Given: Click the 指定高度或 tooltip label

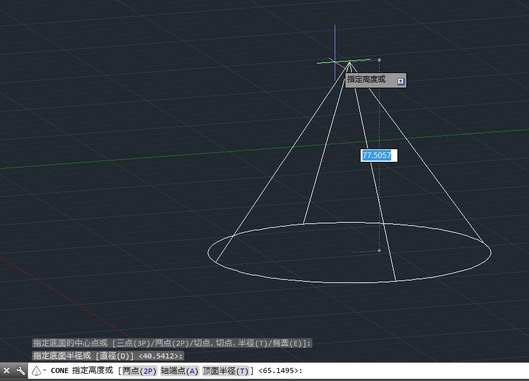Looking at the screenshot, I should (366, 80).
